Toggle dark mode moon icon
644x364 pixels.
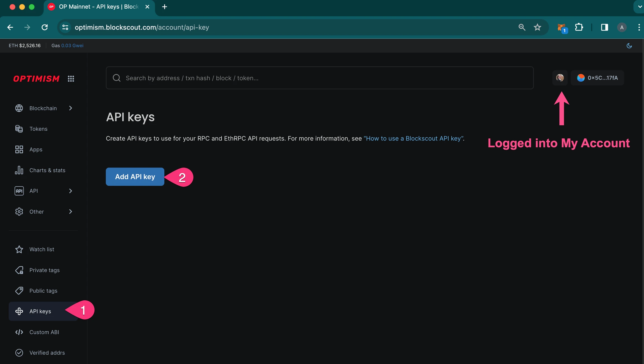pos(629,45)
